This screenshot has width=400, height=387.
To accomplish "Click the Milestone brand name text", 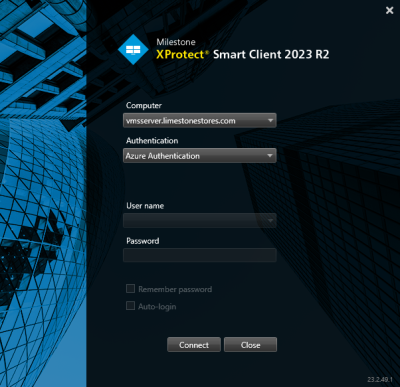I will point(176,42).
